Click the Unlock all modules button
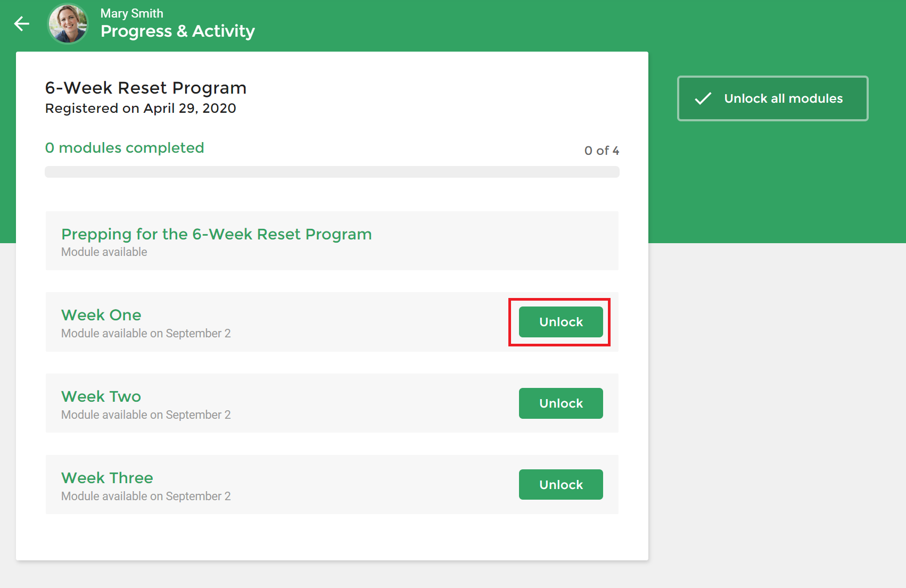Image resolution: width=906 pixels, height=588 pixels. point(772,98)
